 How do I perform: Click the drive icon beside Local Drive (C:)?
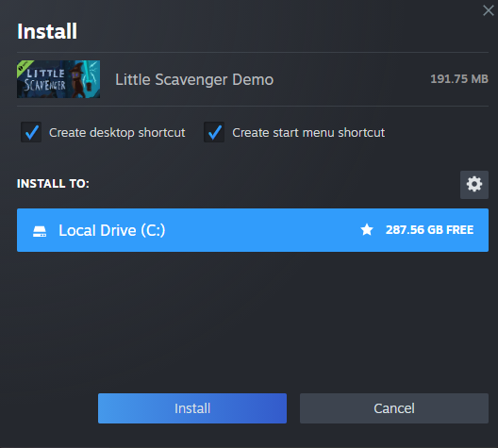coord(40,231)
